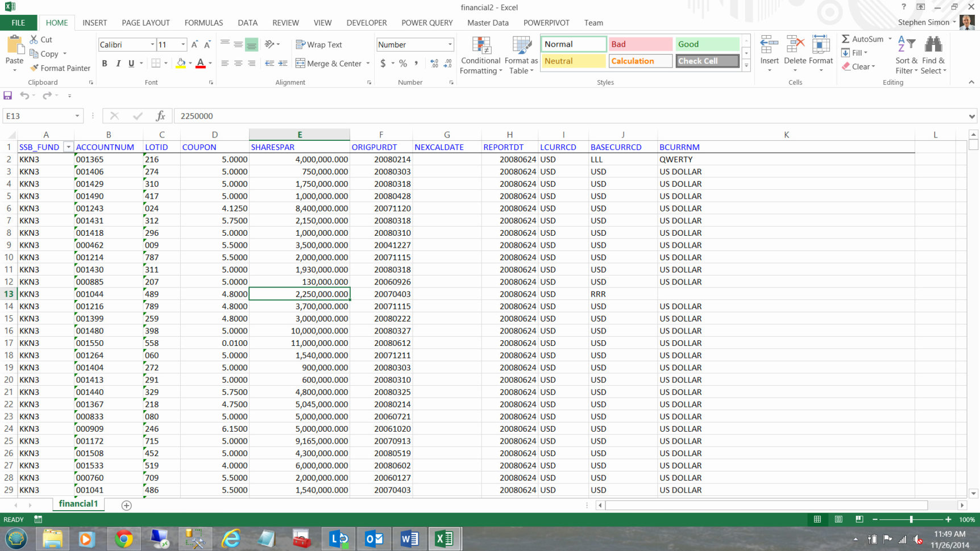980x551 pixels.
Task: Click the Conditional Formatting icon
Action: (480, 54)
